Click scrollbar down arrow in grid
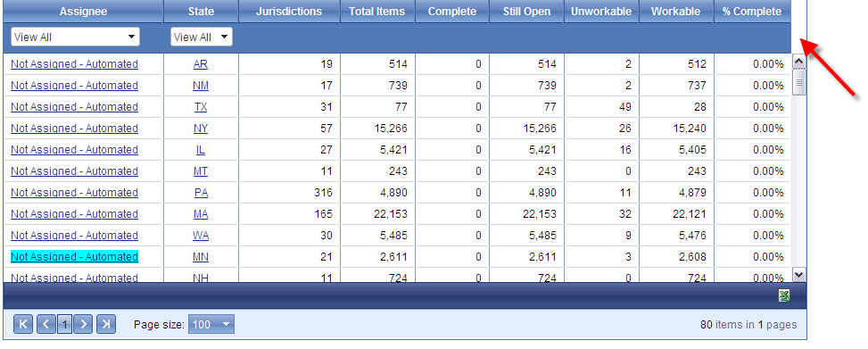Image resolution: width=868 pixels, height=349 pixels. coord(798,274)
